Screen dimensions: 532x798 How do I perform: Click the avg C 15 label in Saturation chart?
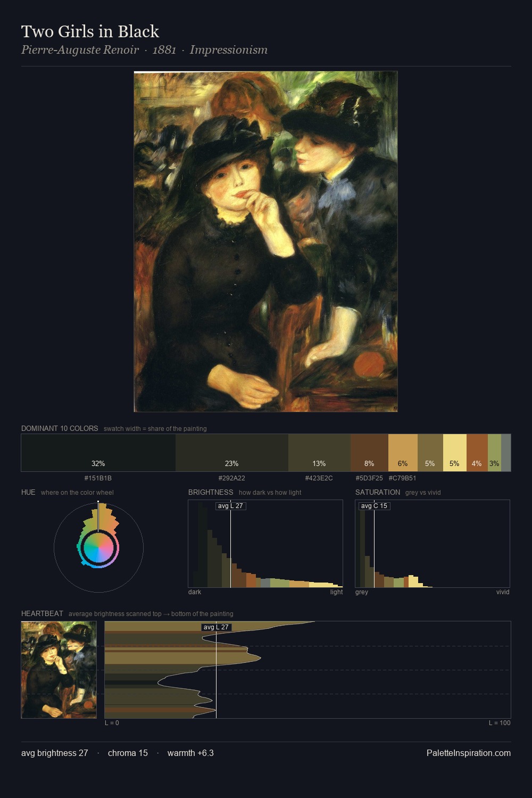point(375,506)
